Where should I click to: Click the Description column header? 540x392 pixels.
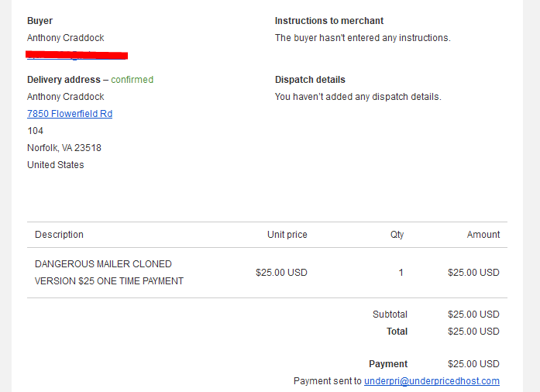click(x=59, y=235)
